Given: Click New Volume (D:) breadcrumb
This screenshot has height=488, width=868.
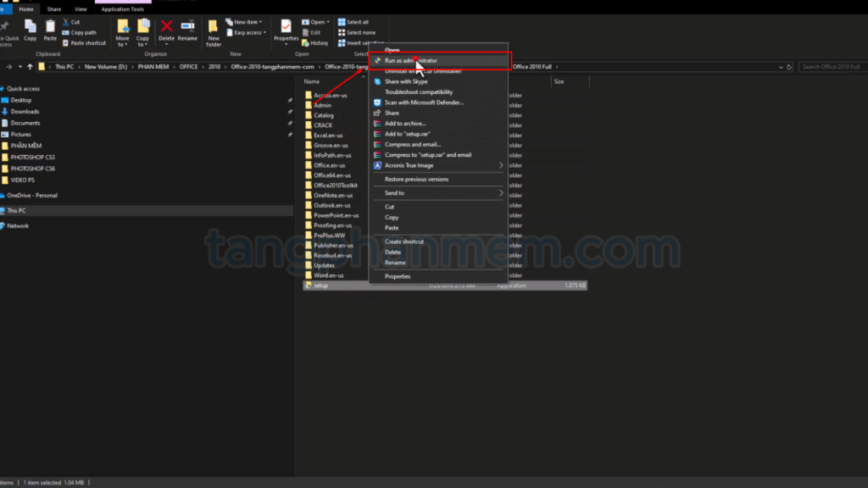Looking at the screenshot, I should [106, 67].
